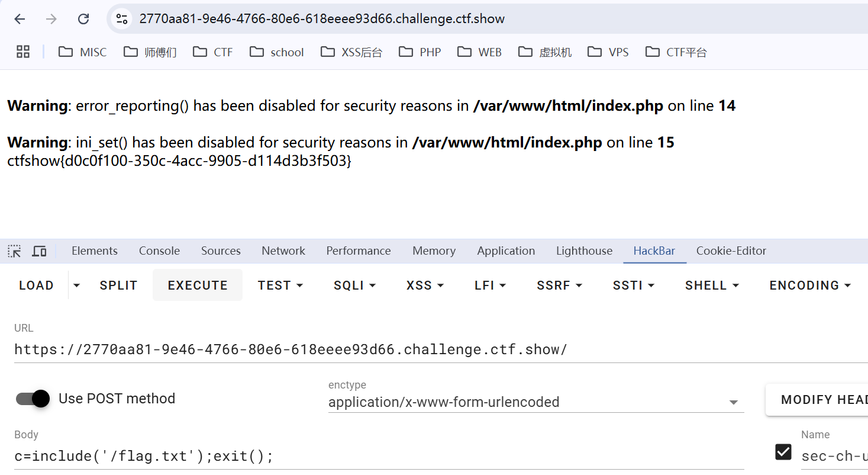This screenshot has width=868, height=475.
Task: Switch to the Cookie-Editor tab
Action: click(x=731, y=251)
